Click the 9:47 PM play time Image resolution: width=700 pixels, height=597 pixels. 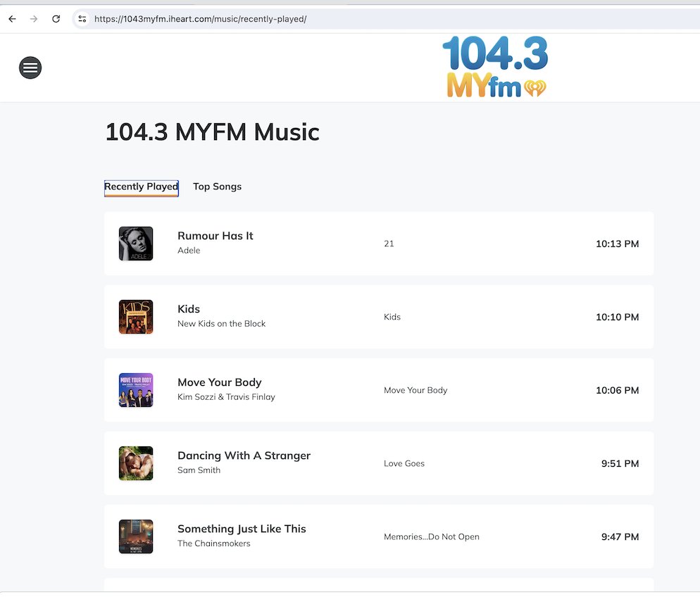coord(620,536)
